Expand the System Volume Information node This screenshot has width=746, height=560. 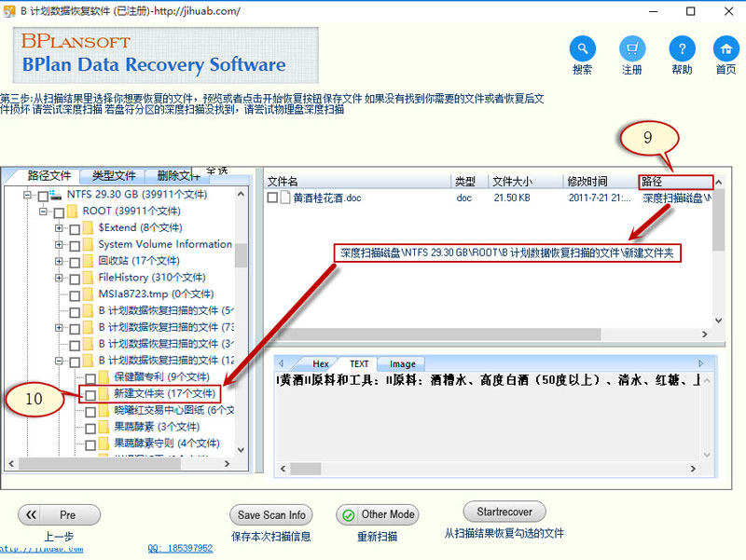(x=60, y=245)
